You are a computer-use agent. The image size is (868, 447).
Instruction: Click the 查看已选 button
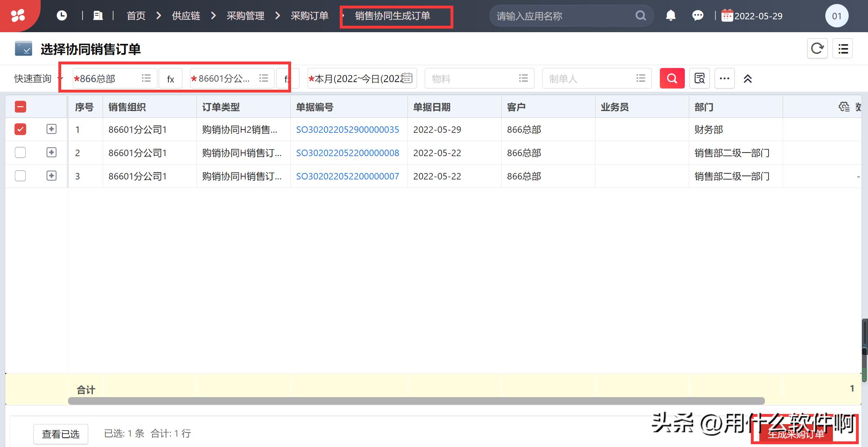pos(60,434)
